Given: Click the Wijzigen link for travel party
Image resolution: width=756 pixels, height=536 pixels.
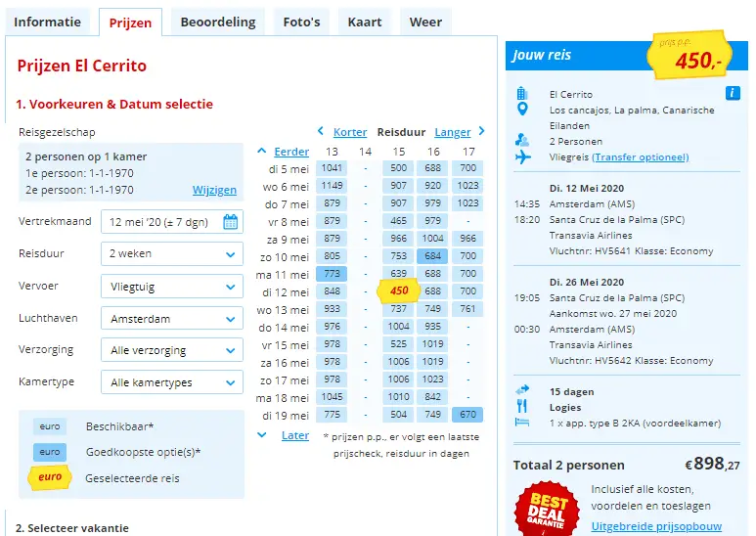Looking at the screenshot, I should (214, 190).
